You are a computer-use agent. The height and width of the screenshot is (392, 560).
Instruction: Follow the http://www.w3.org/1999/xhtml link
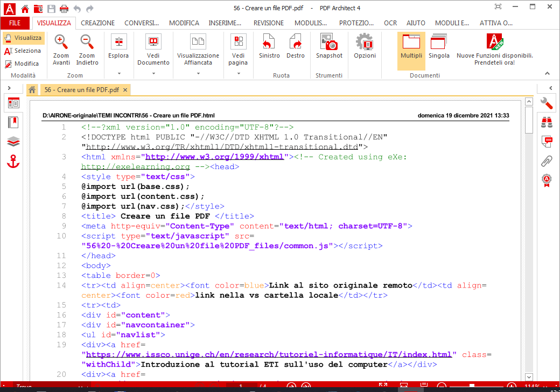pyautogui.click(x=215, y=157)
